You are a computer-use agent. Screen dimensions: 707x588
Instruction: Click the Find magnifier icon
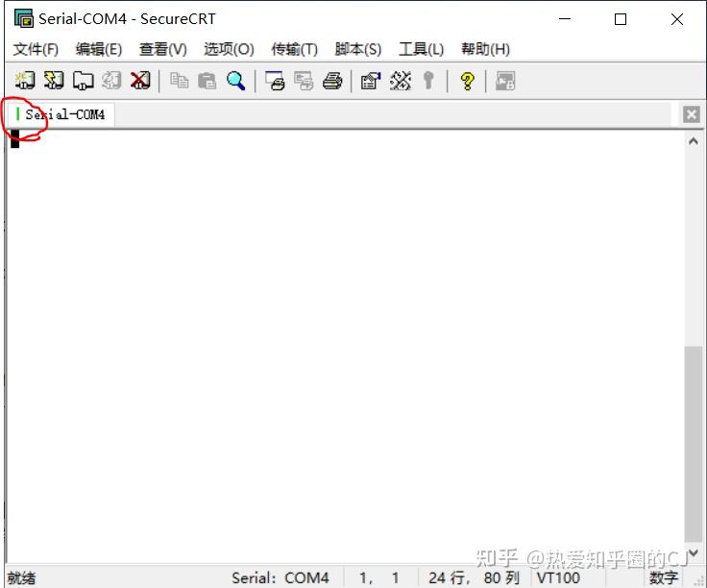coord(235,81)
